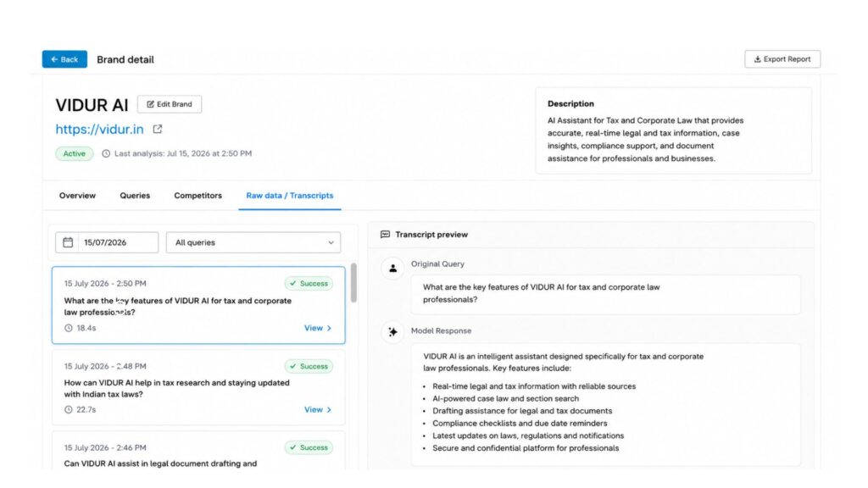The height and width of the screenshot is (488, 868).
Task: Click the user avatar icon beside Original Query
Action: [392, 269]
